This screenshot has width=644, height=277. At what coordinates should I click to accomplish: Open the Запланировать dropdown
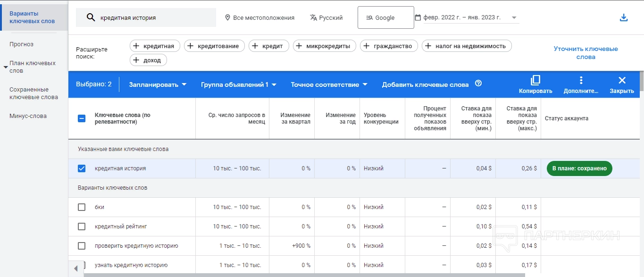pos(158,84)
